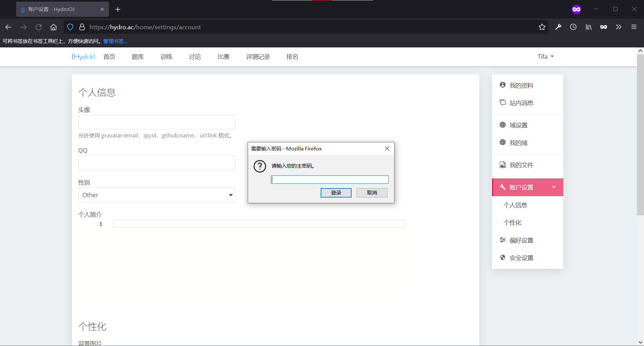Click the 登录 button in the dialog
This screenshot has width=644, height=346.
(336, 193)
